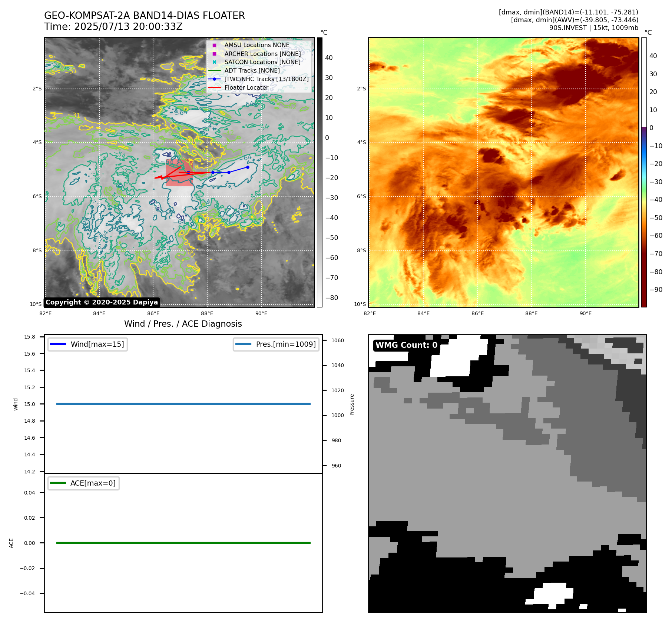Click the GEO-KOMPSAT-2A BAND14-DIAS FLOATER title
This screenshot has width=672, height=626.
tap(145, 16)
